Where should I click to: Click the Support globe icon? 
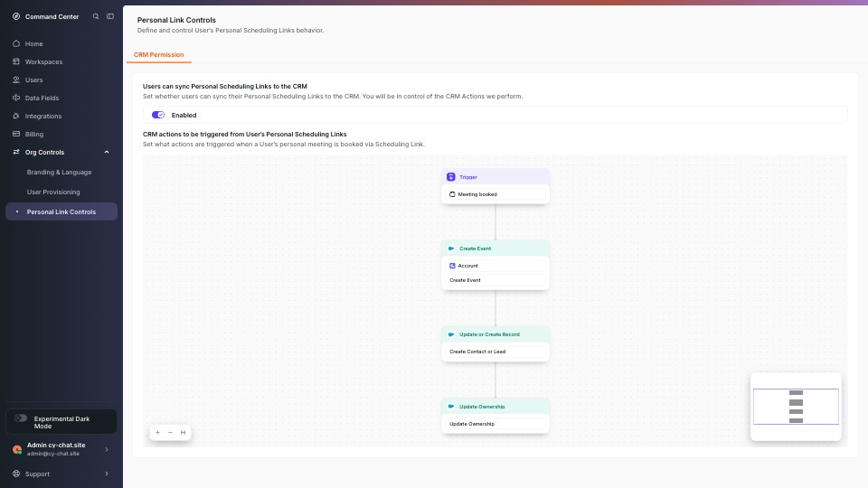point(16,474)
